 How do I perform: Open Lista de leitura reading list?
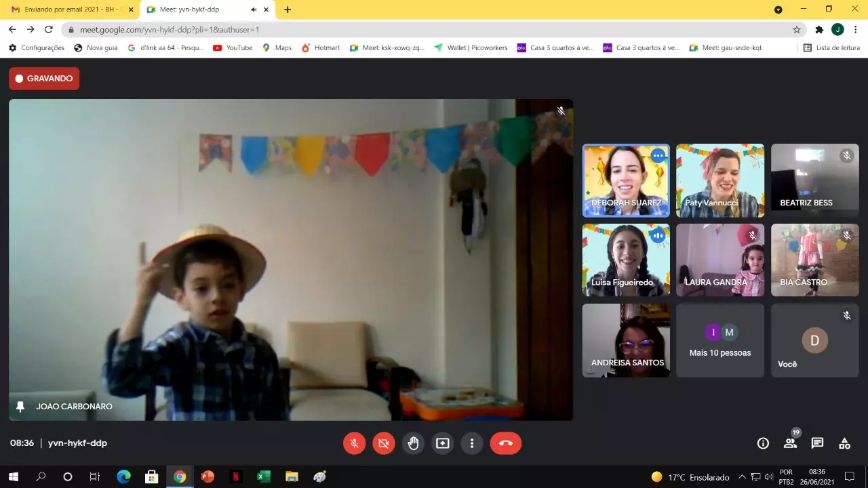tap(831, 48)
